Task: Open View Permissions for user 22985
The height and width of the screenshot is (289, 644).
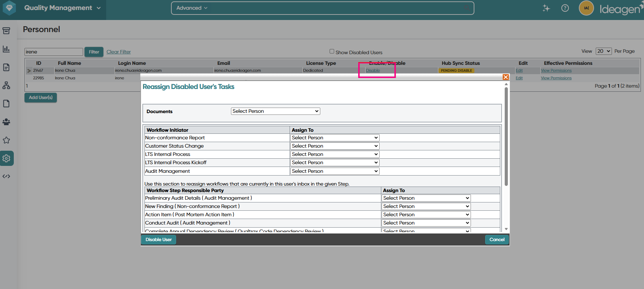Action: [556, 78]
